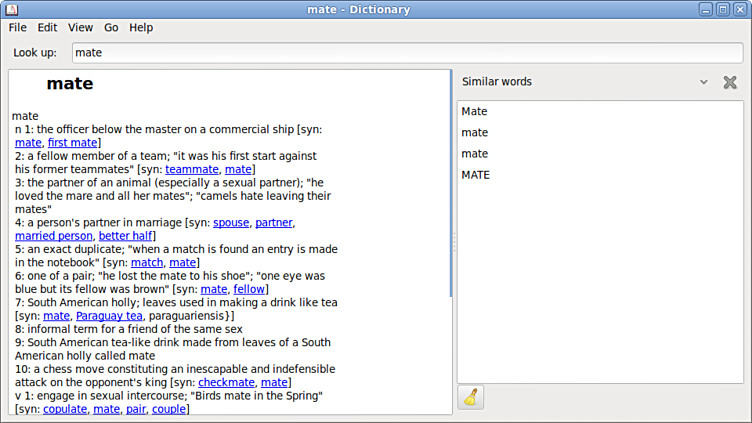Follow the 'first mate' synonym link
Image resolution: width=752 pixels, height=423 pixels.
point(73,143)
